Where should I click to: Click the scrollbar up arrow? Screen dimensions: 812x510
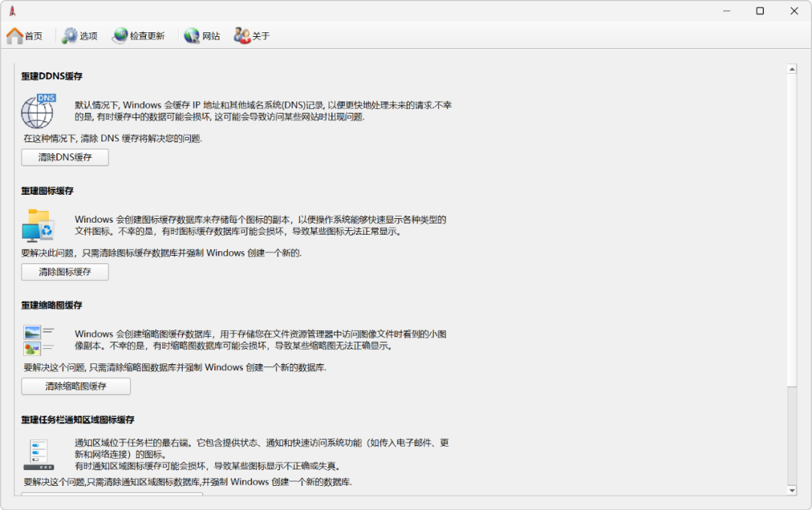[792, 69]
